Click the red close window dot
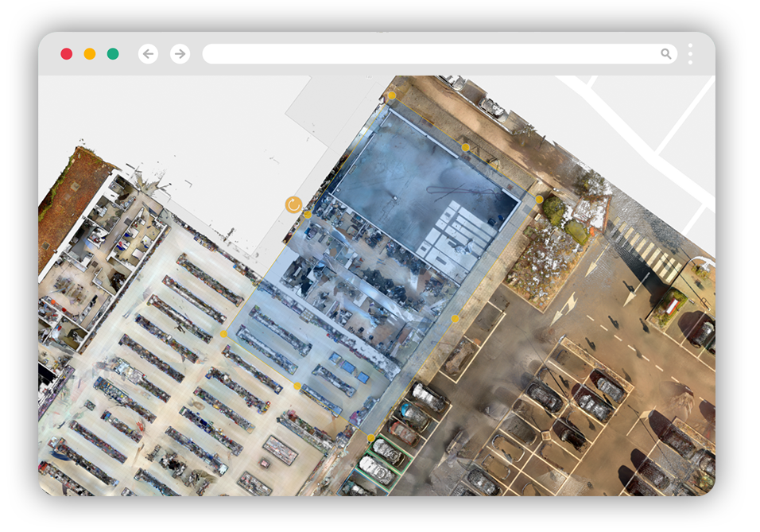 67,54
